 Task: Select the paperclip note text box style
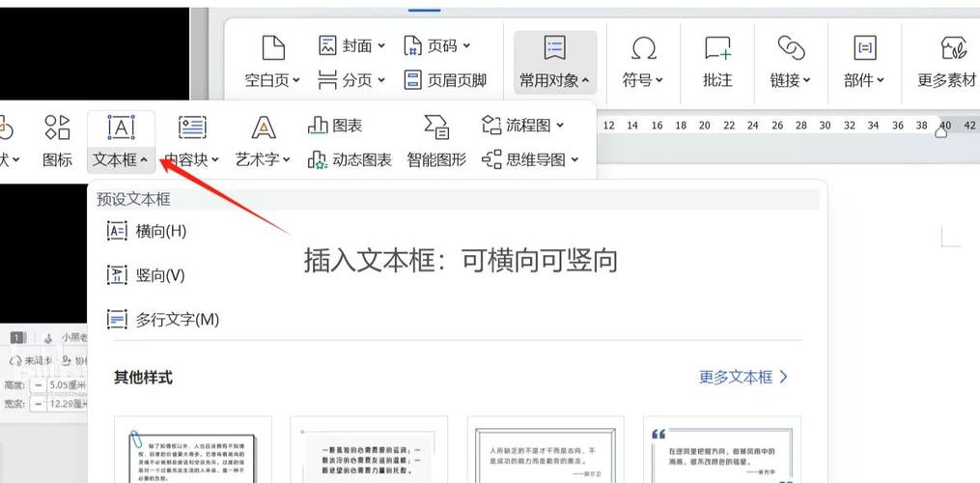click(193, 449)
